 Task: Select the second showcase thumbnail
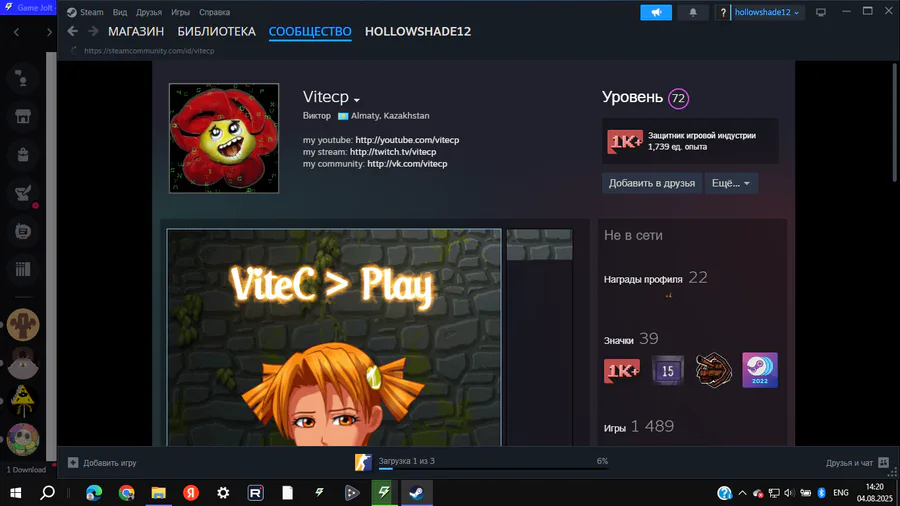point(540,245)
